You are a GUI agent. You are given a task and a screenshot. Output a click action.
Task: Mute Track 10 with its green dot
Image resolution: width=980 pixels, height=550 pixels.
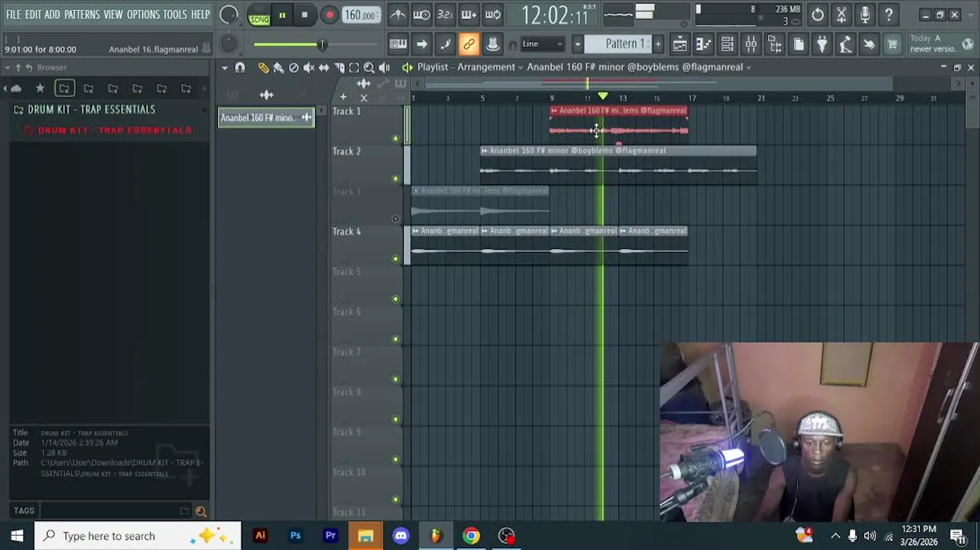coord(395,500)
